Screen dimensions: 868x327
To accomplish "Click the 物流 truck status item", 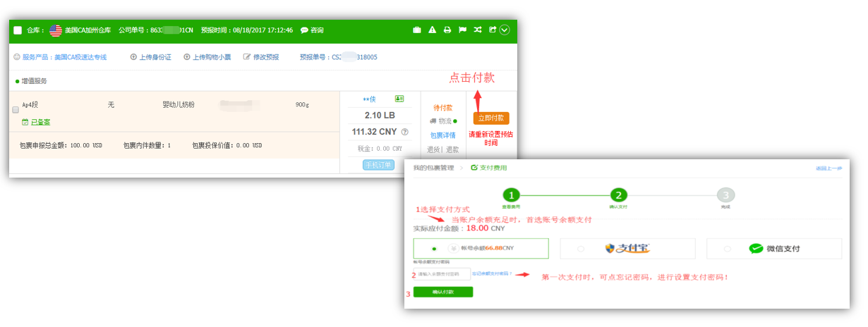I will pos(443,121).
